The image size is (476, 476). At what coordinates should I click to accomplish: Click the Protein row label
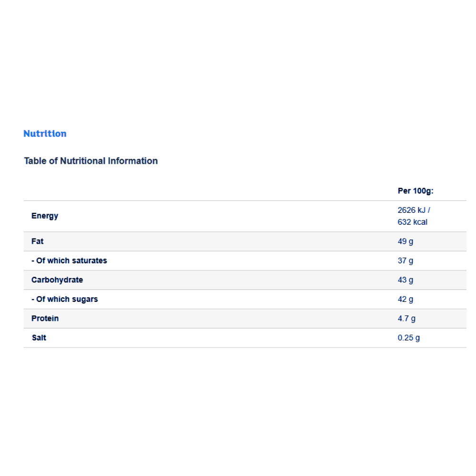tap(45, 318)
